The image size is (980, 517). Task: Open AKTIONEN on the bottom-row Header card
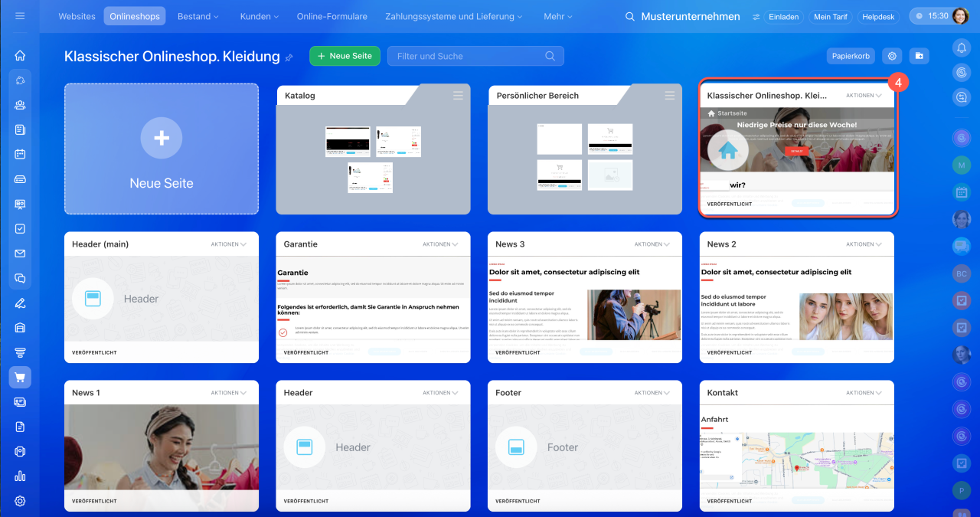[440, 393]
